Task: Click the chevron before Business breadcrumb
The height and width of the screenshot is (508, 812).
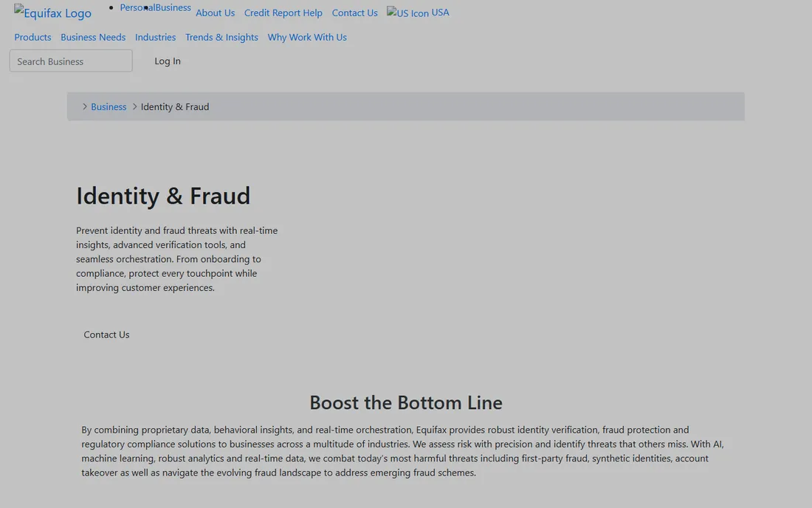Action: [x=85, y=106]
